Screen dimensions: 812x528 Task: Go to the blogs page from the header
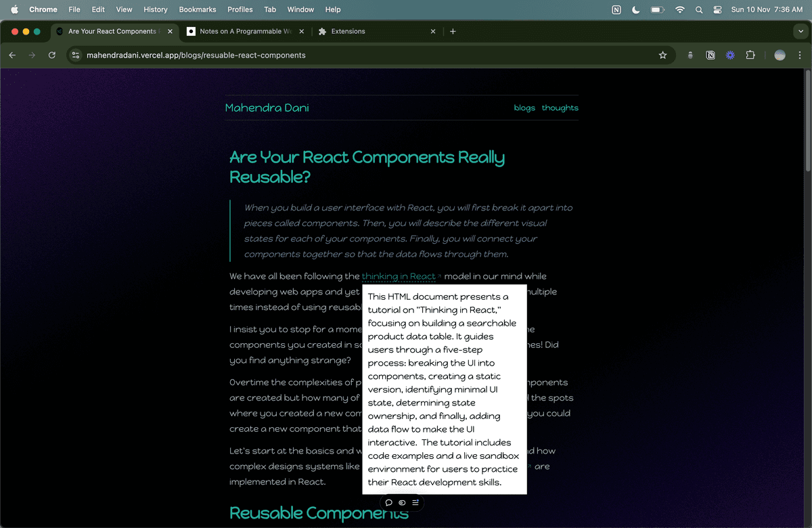click(524, 108)
